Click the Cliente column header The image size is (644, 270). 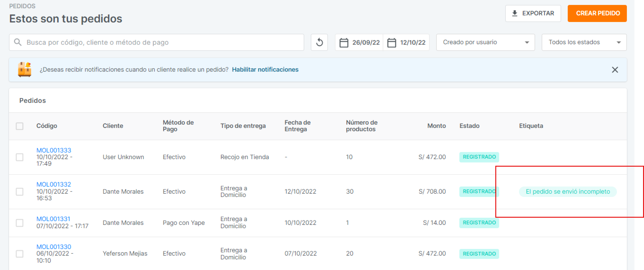click(x=113, y=126)
